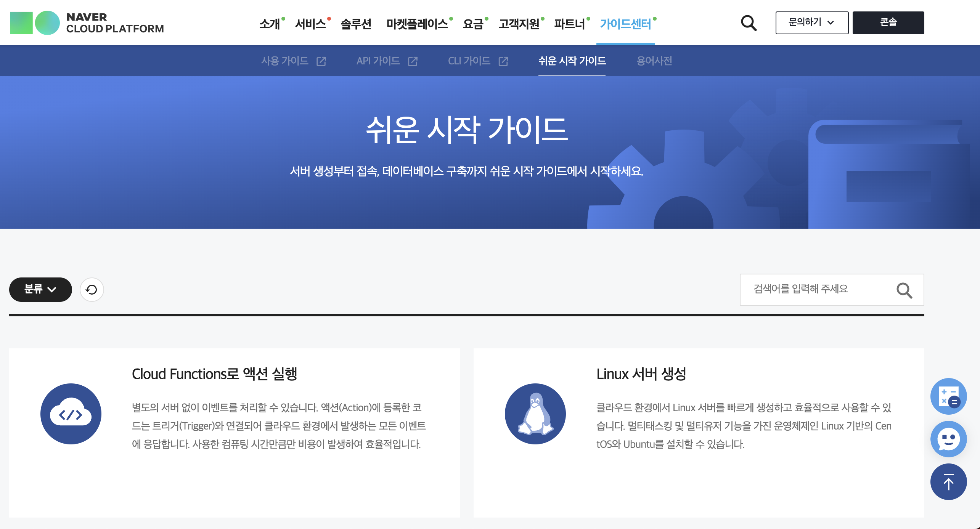Open the 요금 pricing menu
Image resolution: width=980 pixels, height=529 pixels.
473,24
